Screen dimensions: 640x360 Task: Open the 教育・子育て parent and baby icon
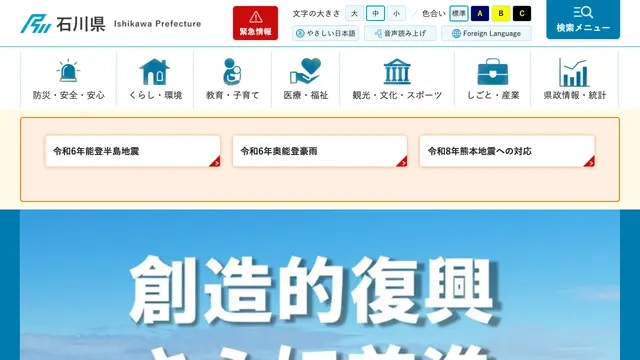(232, 71)
